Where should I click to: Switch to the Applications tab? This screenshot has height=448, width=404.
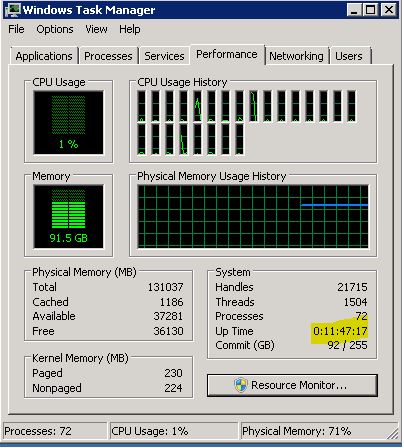(x=44, y=56)
